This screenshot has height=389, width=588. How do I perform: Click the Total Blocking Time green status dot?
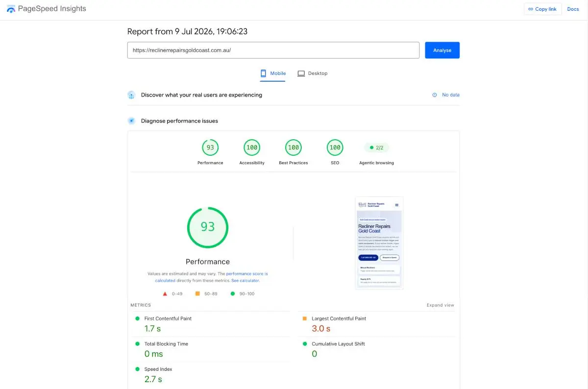tap(137, 344)
